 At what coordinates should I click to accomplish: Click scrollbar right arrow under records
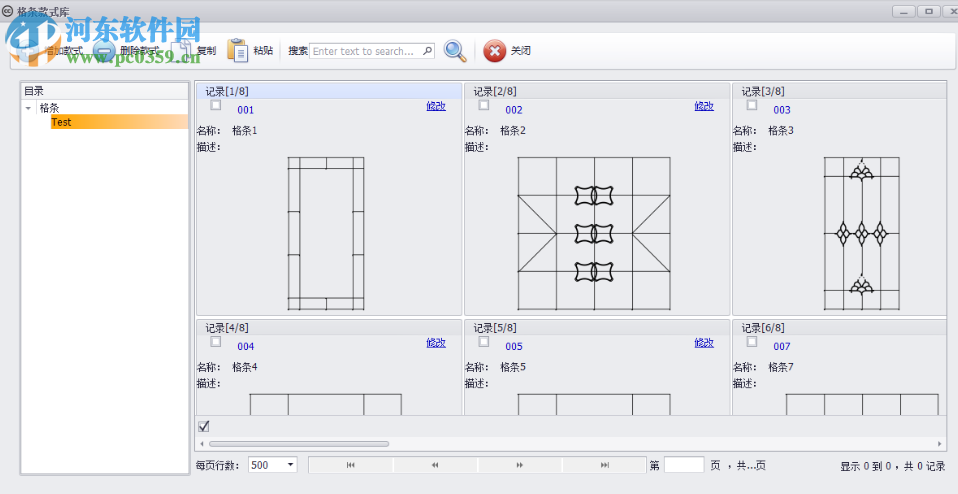tap(940, 444)
